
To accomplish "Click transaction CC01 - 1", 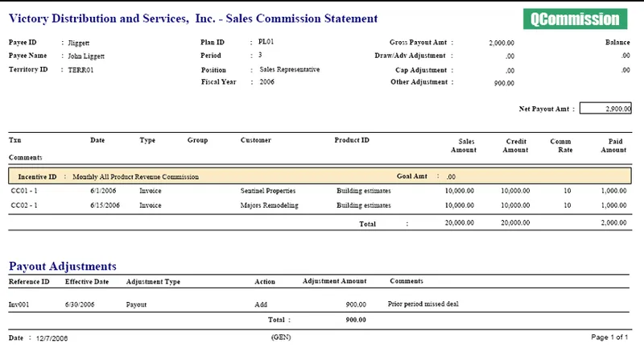I will 24,191.
